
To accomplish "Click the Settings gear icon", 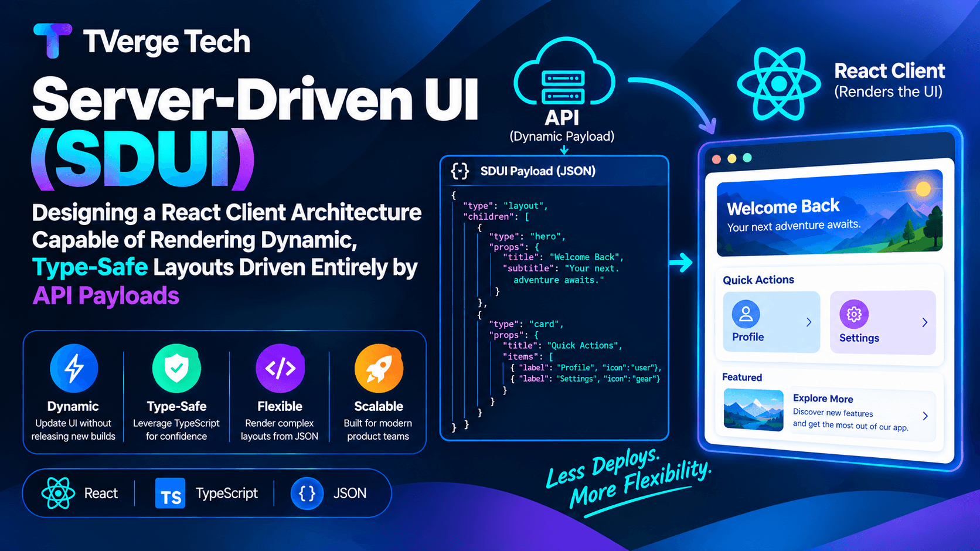I will 854,314.
